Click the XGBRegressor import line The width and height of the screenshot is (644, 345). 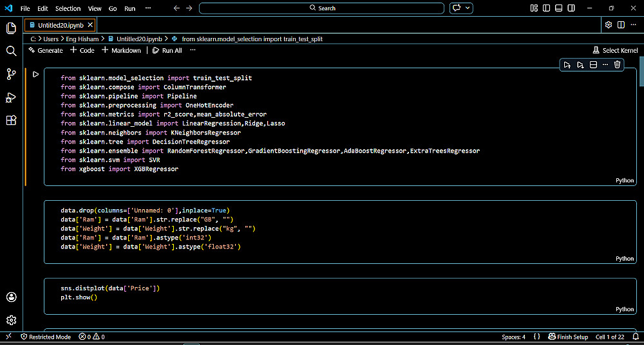tap(120, 169)
